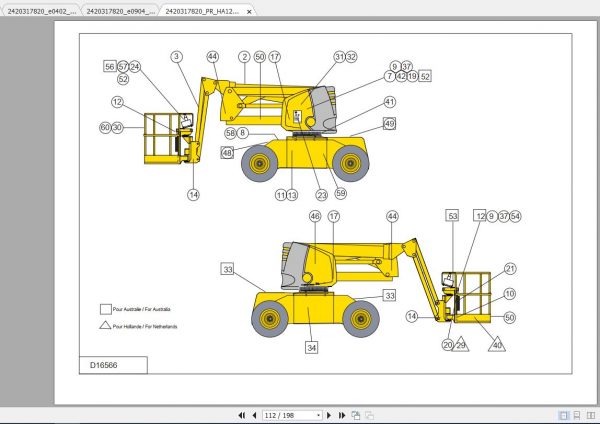600x424 pixels.
Task: Go to the next page
Action: tap(329, 415)
